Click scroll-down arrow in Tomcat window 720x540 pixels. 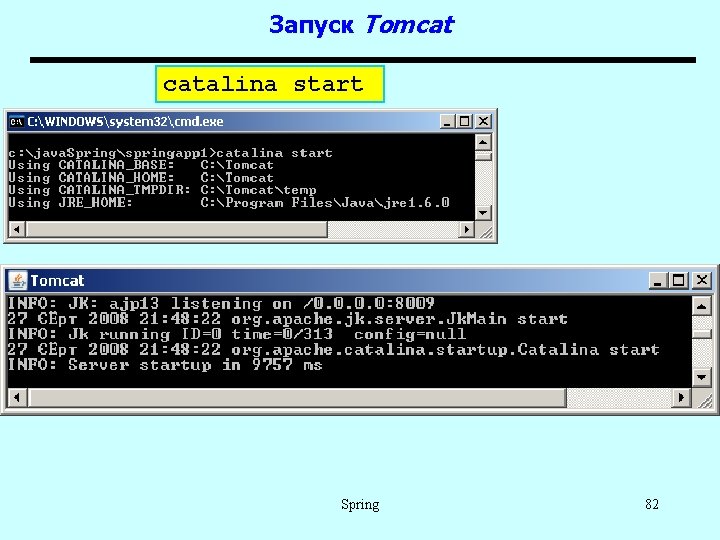pyautogui.click(x=701, y=377)
